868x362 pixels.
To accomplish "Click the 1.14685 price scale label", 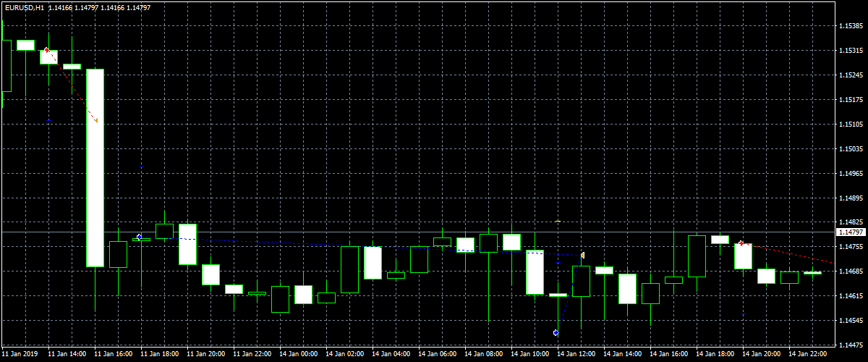I will pyautogui.click(x=851, y=271).
